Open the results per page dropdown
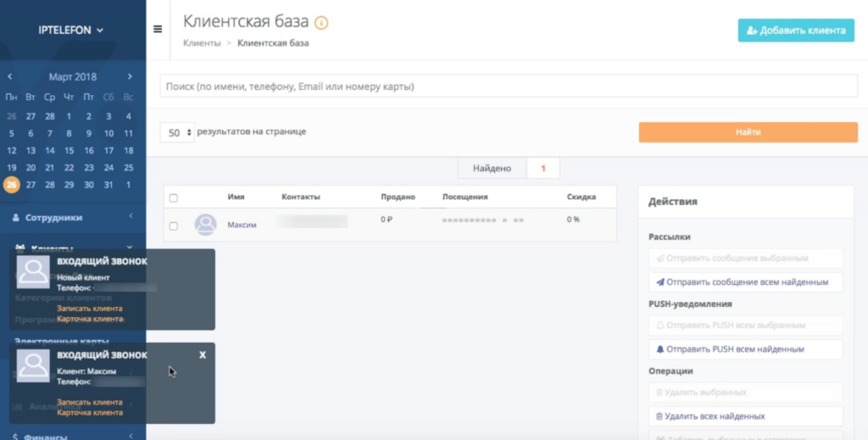Viewport: 868px width, 440px height. click(x=177, y=133)
